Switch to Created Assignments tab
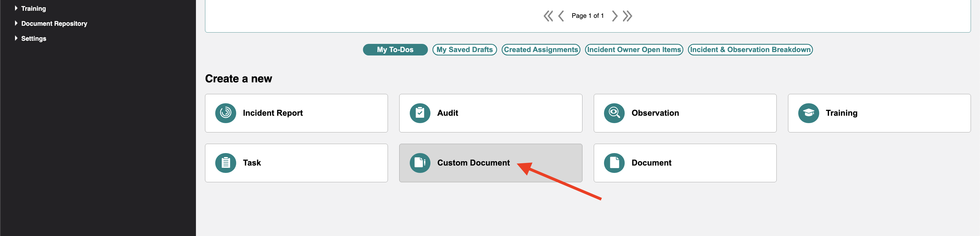The height and width of the screenshot is (236, 980). tap(540, 50)
